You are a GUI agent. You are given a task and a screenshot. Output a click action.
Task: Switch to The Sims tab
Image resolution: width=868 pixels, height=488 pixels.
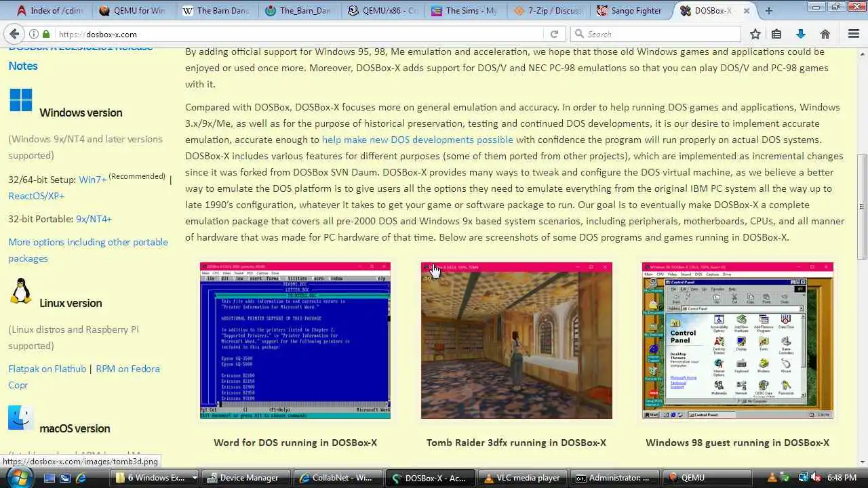coord(465,11)
